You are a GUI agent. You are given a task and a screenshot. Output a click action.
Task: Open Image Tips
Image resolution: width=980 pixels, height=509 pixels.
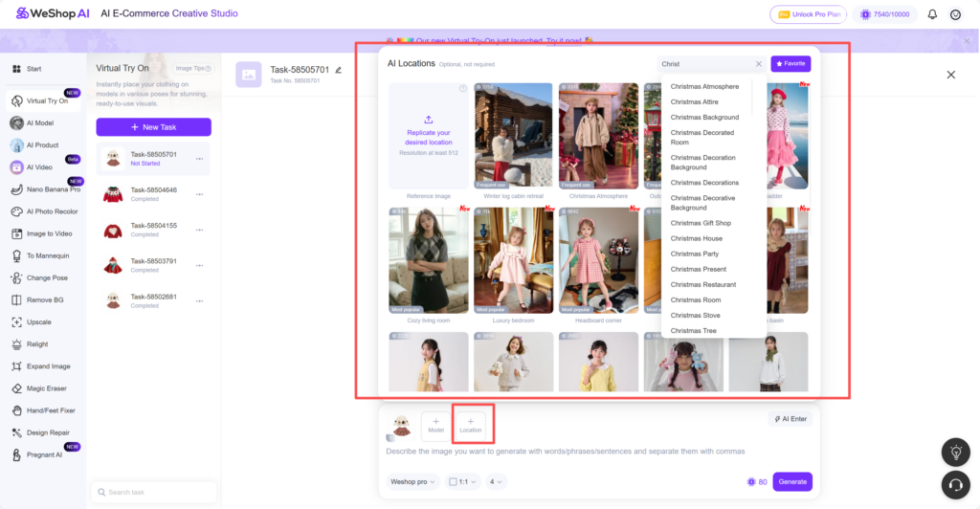pyautogui.click(x=193, y=69)
